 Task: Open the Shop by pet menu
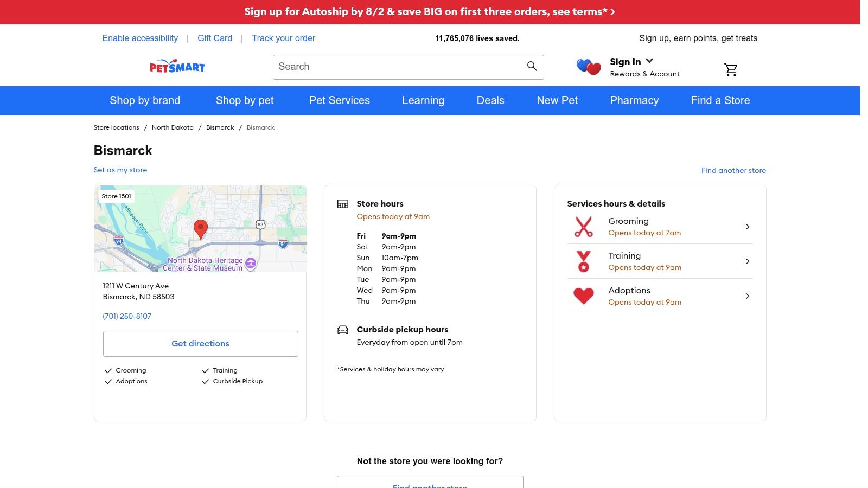pyautogui.click(x=245, y=100)
